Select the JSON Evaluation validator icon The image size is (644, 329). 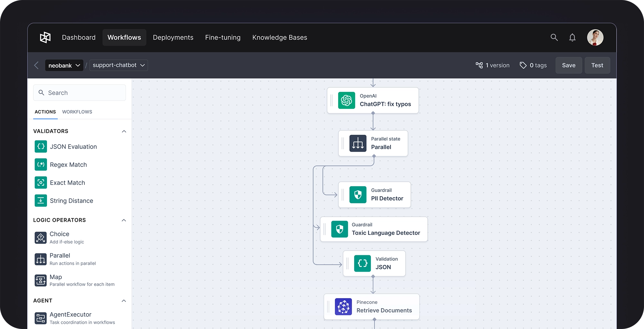pos(41,146)
